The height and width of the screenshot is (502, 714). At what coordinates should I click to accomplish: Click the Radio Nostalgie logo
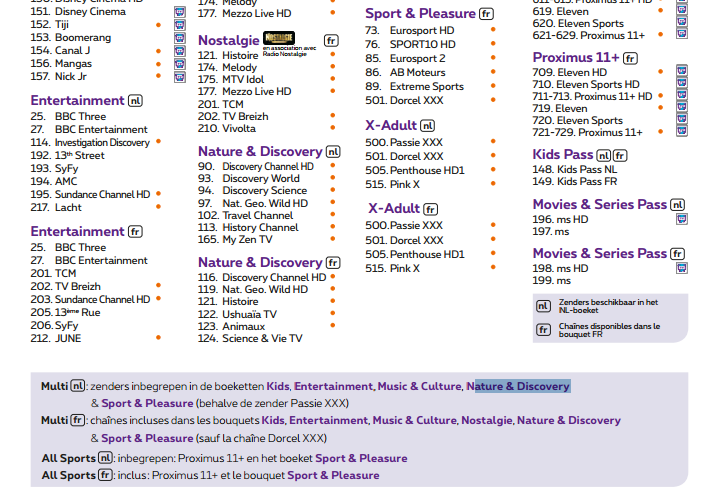click(280, 39)
